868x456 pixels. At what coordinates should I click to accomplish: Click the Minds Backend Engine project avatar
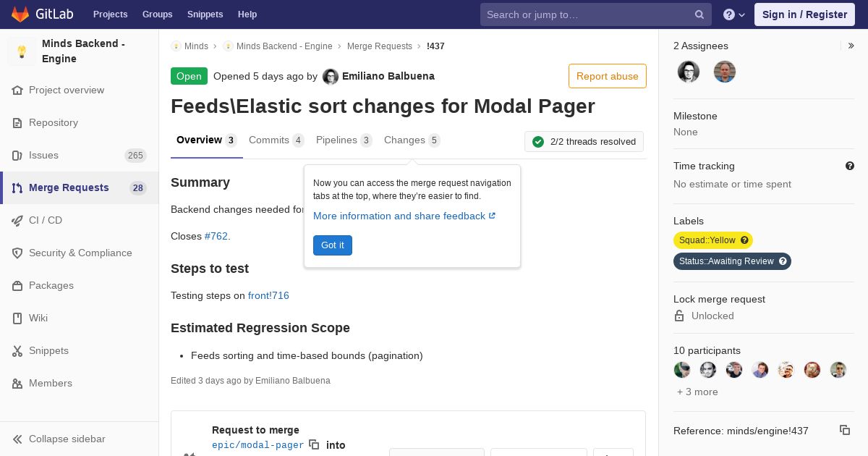[22, 51]
